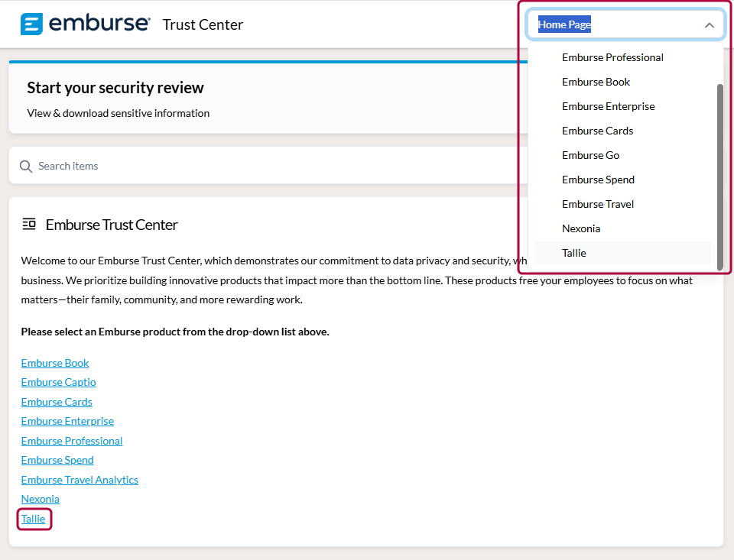Click the Start your security review heading
This screenshot has height=560, width=734.
pos(115,88)
